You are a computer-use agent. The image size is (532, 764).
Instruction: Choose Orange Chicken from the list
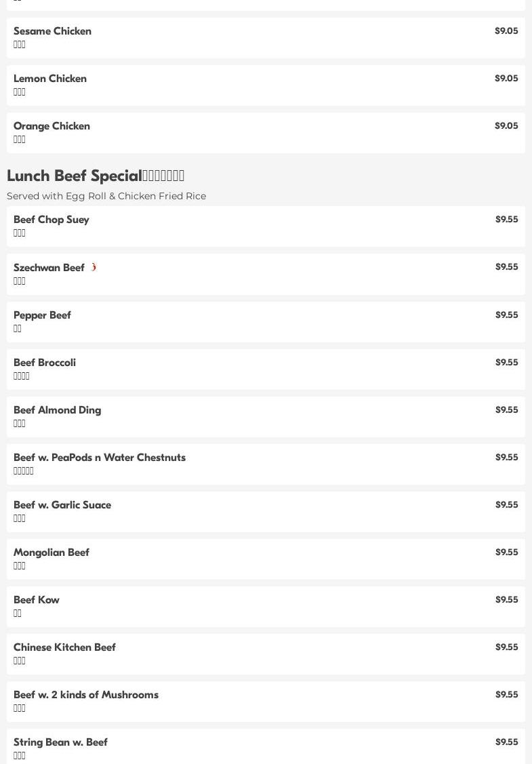pos(266,133)
